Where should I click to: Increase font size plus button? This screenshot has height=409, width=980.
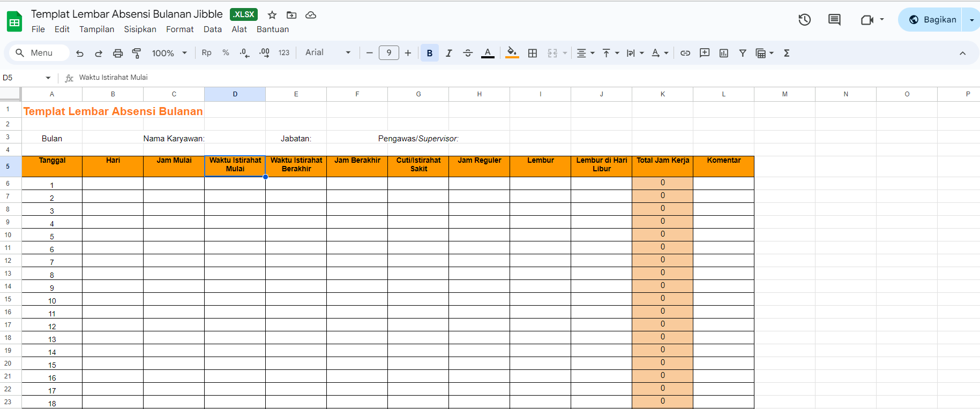click(x=408, y=53)
